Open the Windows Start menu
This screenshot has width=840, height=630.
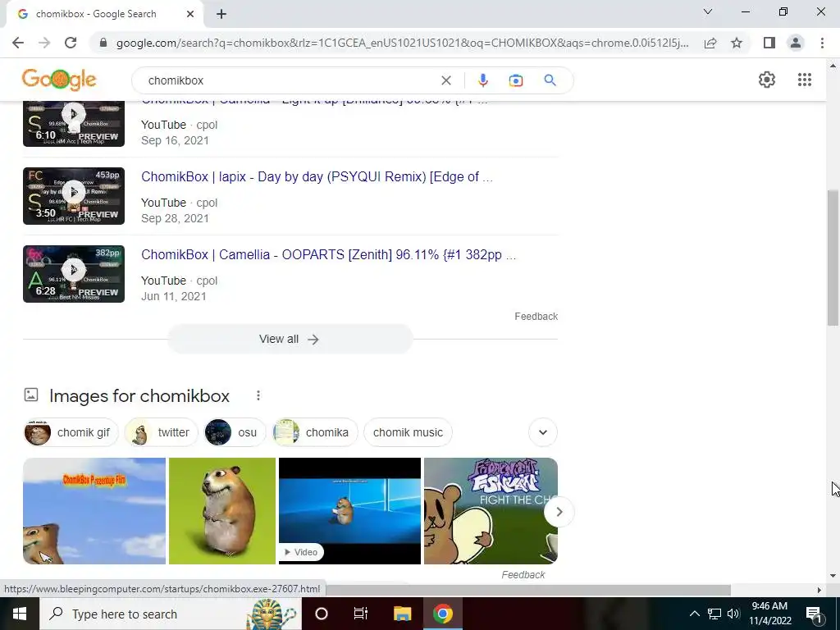20,614
